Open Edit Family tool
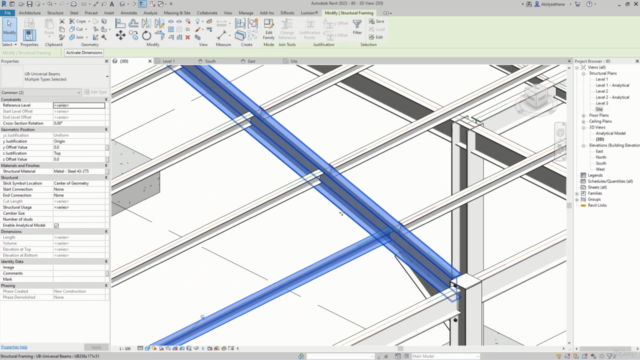Image resolution: width=640 pixels, height=360 pixels. 269,29
